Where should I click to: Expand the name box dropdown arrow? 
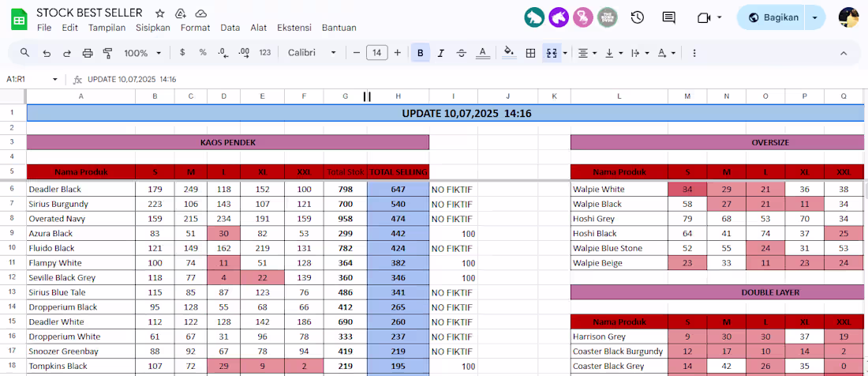pyautogui.click(x=54, y=79)
